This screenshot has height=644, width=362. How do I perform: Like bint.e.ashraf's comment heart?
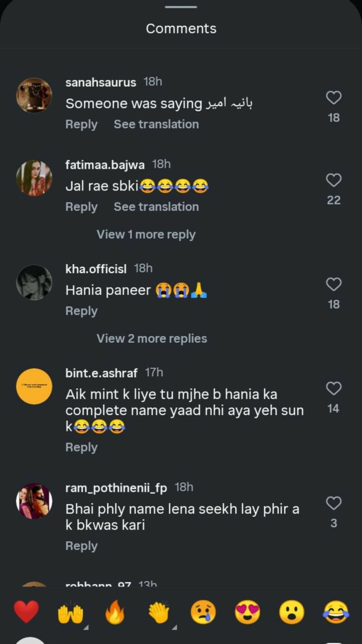pos(333,388)
